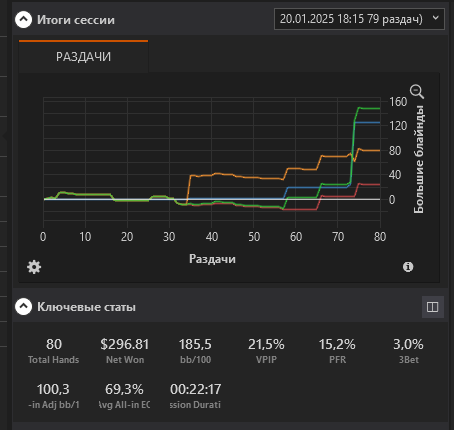
Task: Select the 21,5% VPIP stat
Action: pyautogui.click(x=266, y=351)
